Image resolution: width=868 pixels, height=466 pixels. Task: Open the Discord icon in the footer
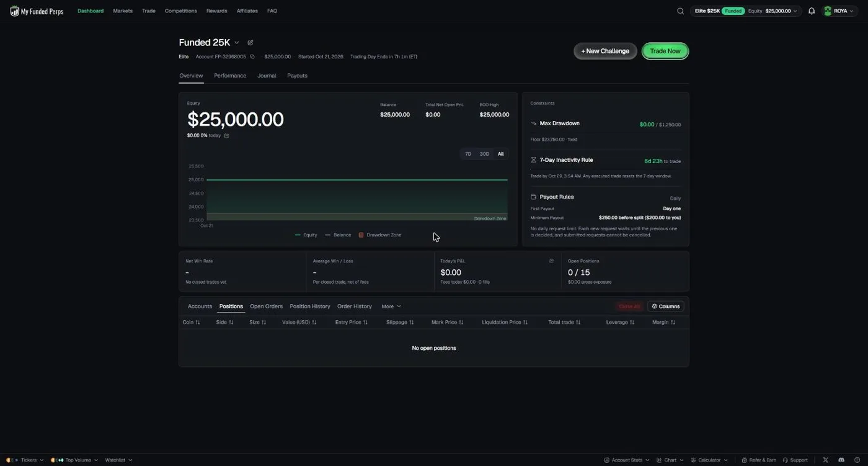(x=841, y=460)
